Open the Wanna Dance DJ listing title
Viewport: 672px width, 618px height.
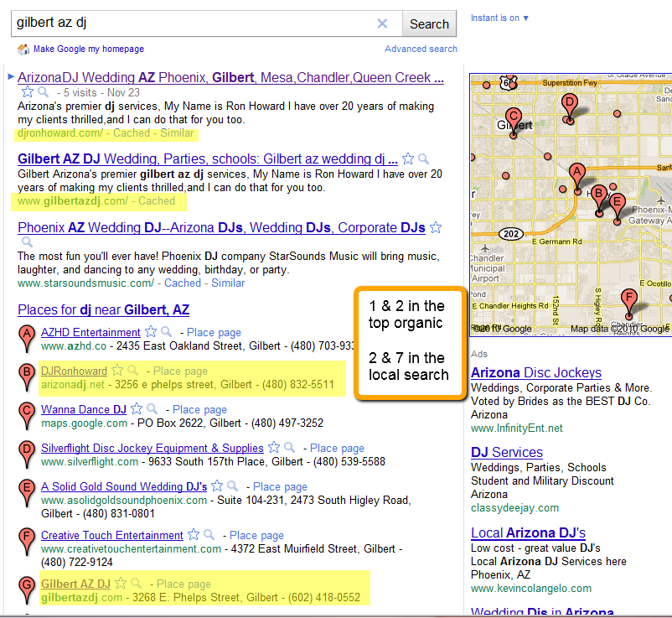pos(84,409)
